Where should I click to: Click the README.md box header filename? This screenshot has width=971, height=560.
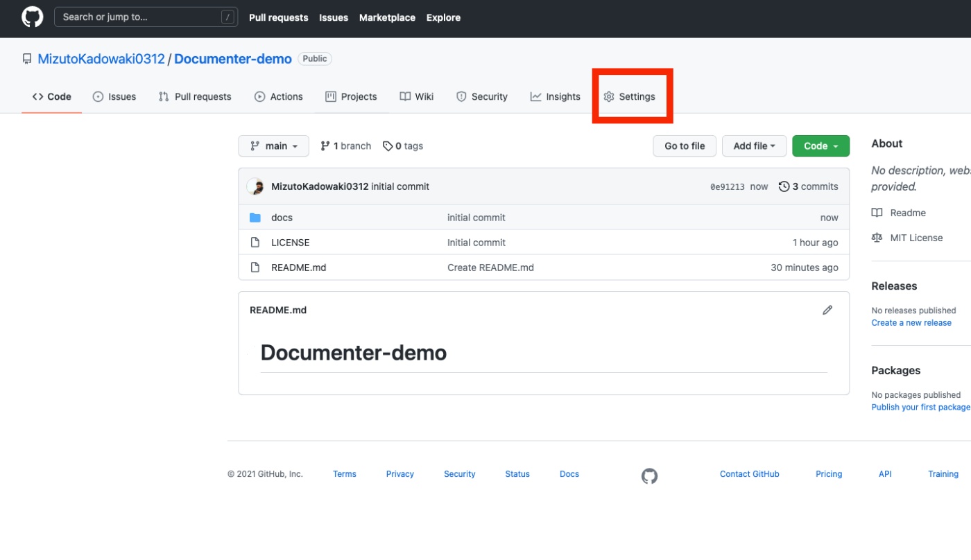[x=278, y=310]
